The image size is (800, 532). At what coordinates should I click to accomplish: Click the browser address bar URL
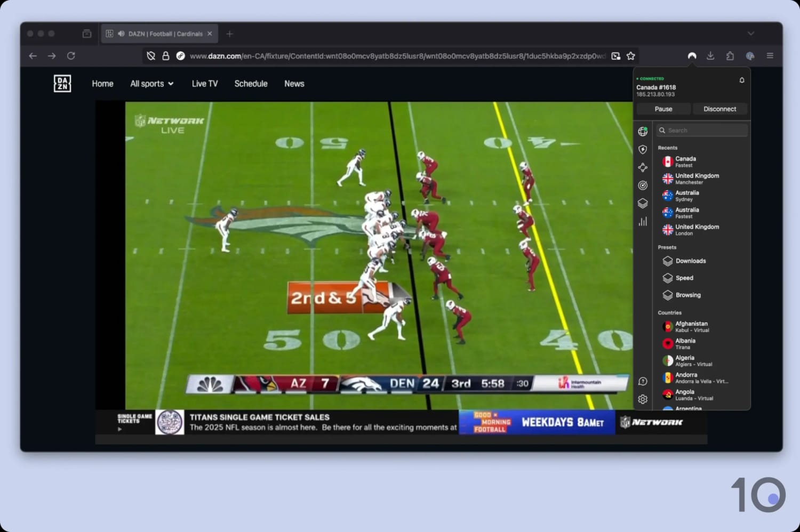click(x=397, y=56)
